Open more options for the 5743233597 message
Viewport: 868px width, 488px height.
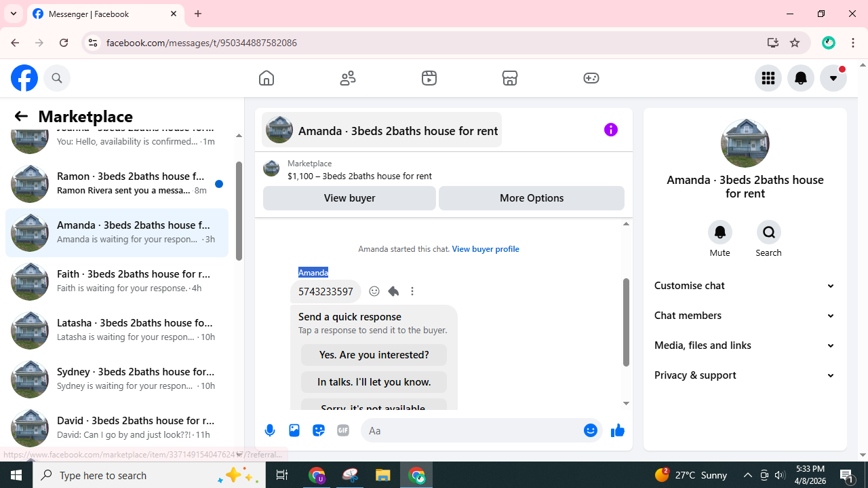coord(412,291)
